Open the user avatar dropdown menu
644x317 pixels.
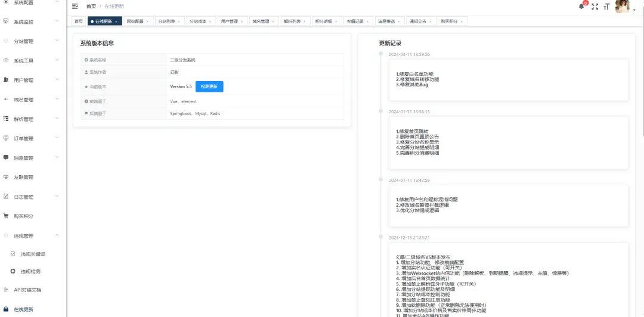point(625,7)
